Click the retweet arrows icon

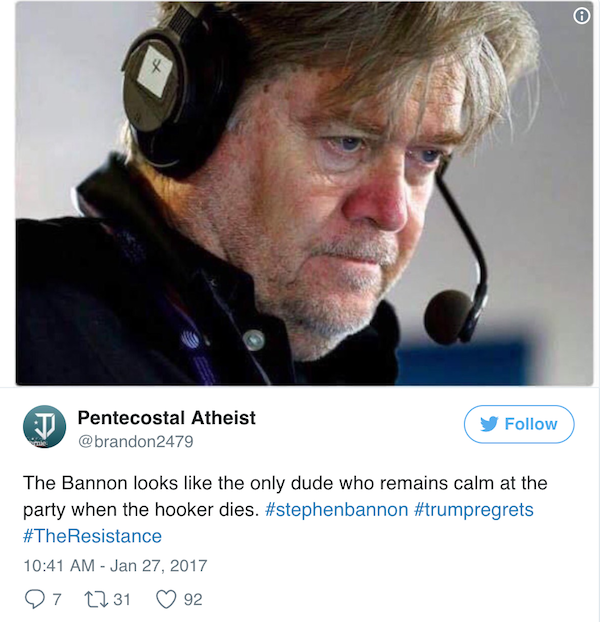click(96, 599)
